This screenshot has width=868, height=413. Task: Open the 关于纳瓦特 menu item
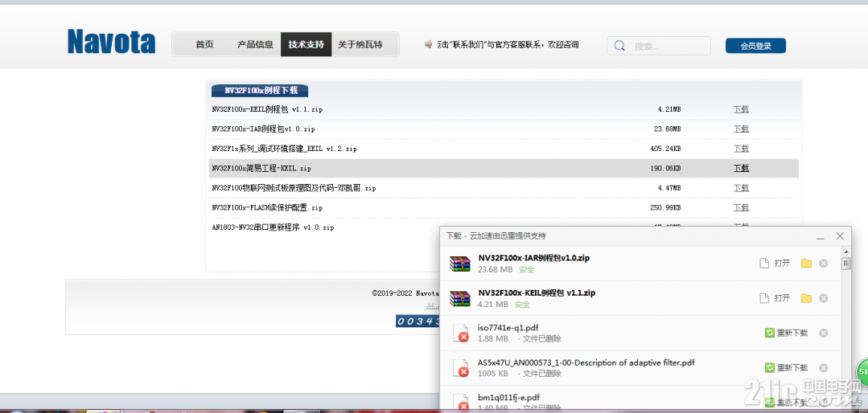360,45
